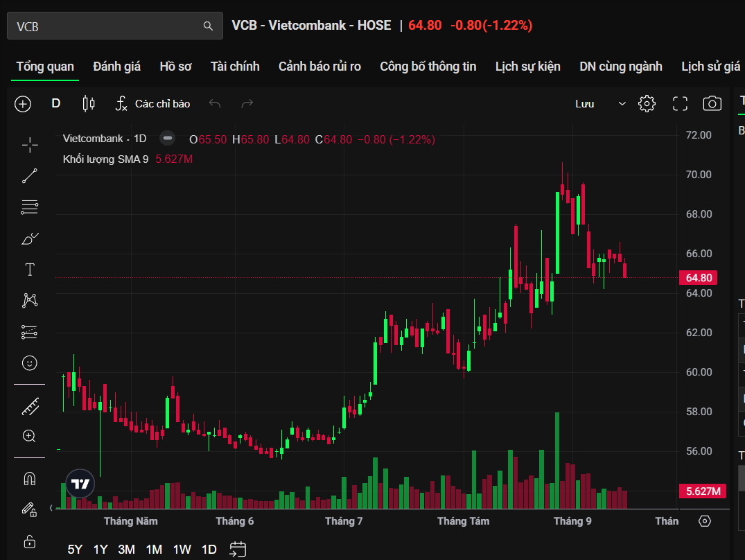Open the Đánh giá tab
This screenshot has height=560, width=745.
[117, 67]
